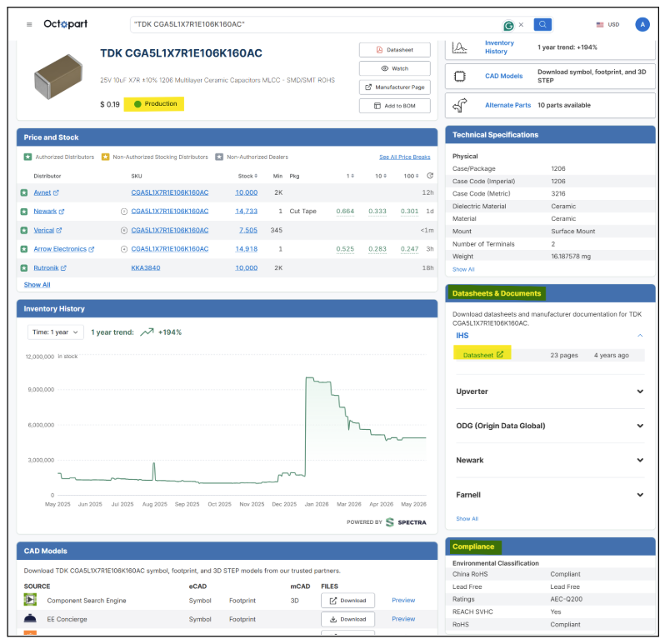Download EE Concierge CAD files

347,619
